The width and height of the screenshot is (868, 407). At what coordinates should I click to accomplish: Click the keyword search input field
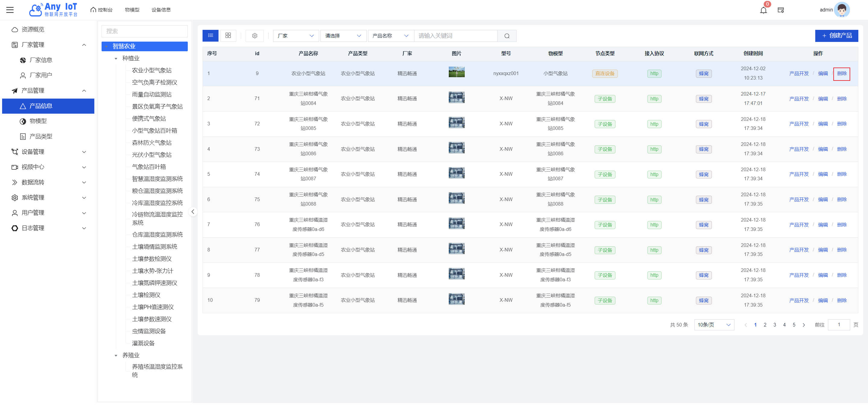[x=456, y=36]
